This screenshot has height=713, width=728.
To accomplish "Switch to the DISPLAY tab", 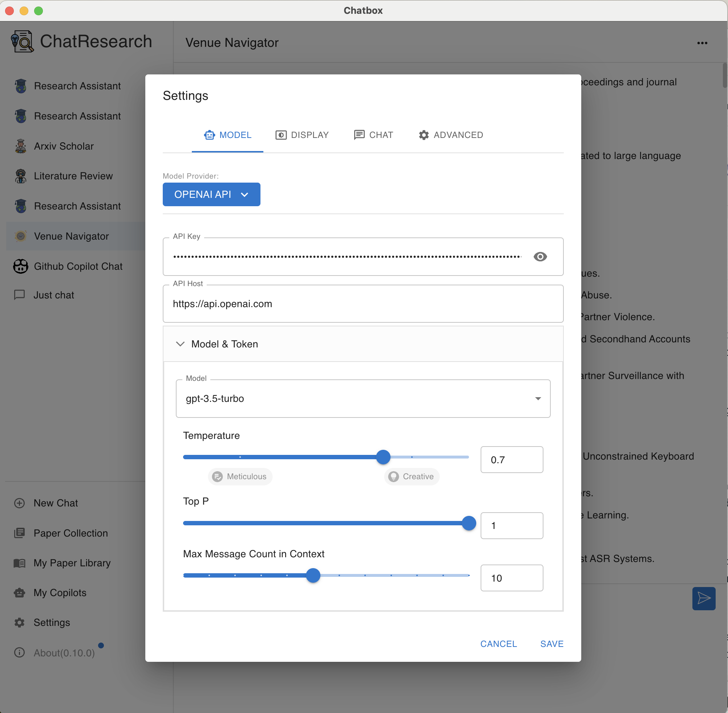I will pos(302,135).
